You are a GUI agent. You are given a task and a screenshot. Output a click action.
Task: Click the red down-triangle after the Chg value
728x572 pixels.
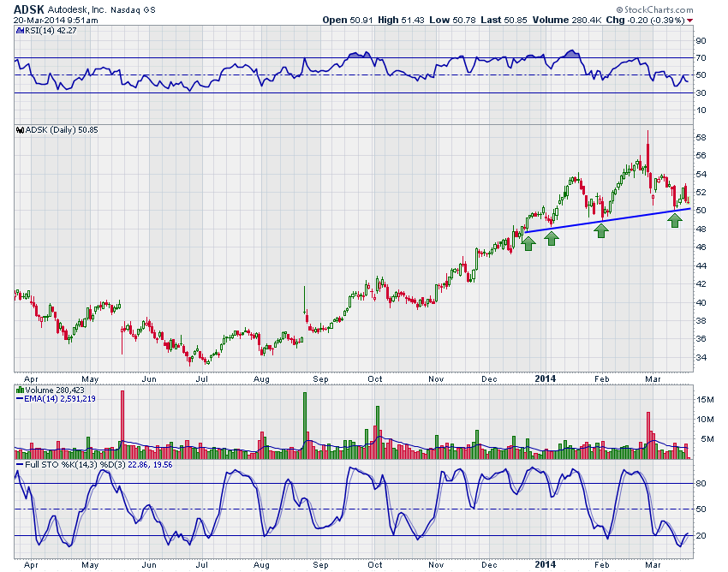point(690,21)
